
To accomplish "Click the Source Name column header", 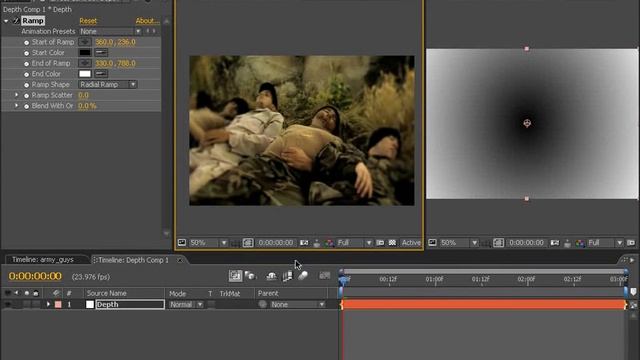I will (107, 293).
